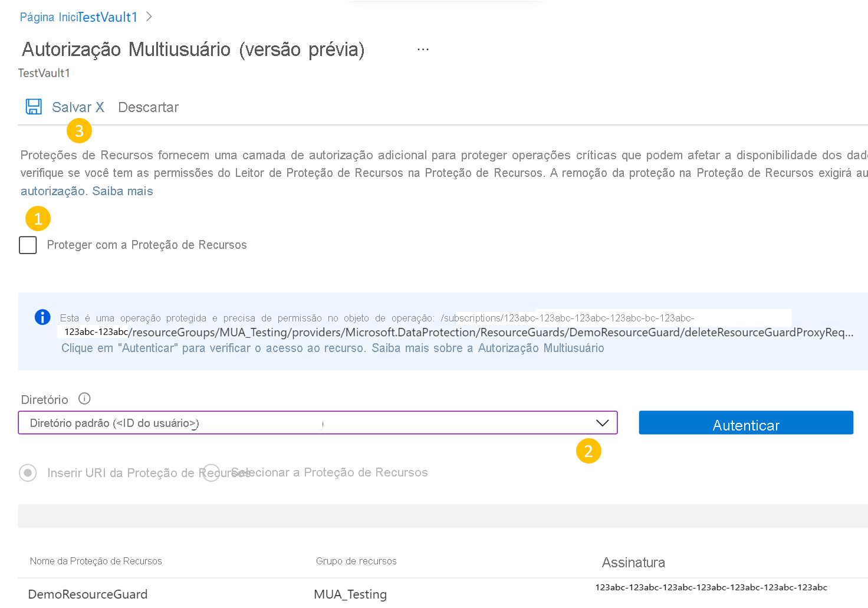This screenshot has height=608, width=868.
Task: Click the Nome da Proteção de Recursos column header
Action: 96,561
